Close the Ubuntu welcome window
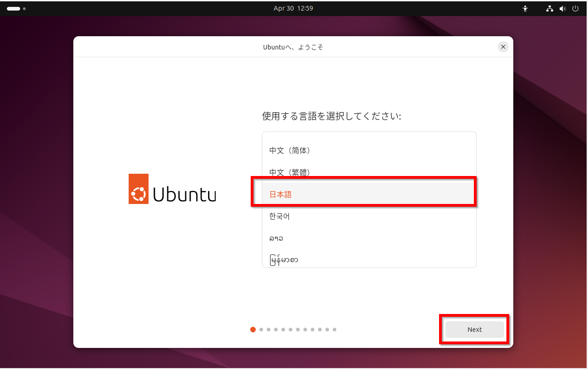This screenshot has width=588, height=369. [x=503, y=47]
